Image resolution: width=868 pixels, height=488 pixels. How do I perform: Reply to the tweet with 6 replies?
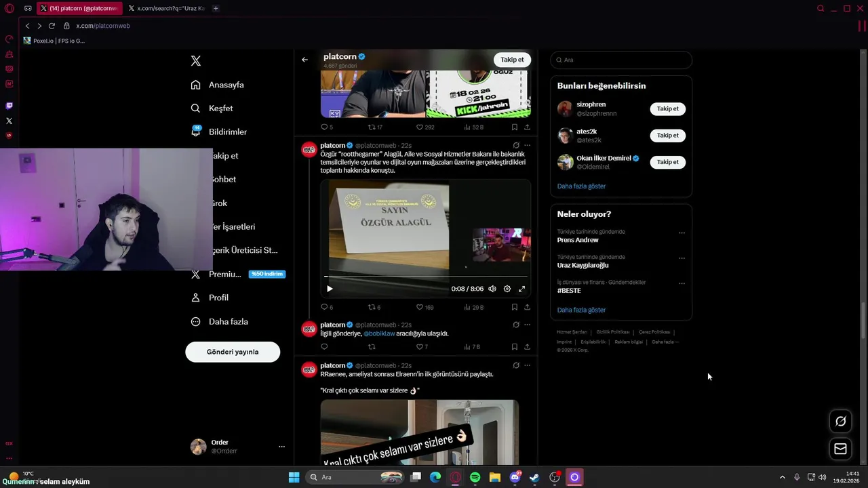327,307
